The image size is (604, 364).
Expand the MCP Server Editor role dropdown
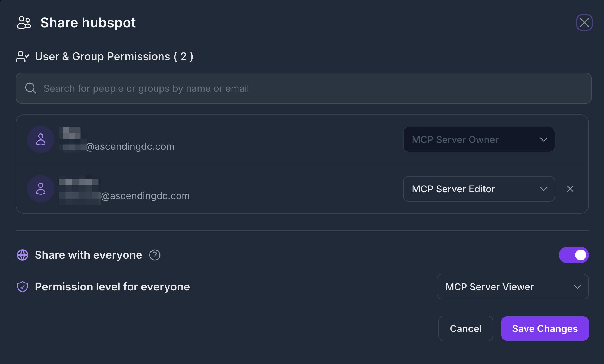(x=479, y=189)
